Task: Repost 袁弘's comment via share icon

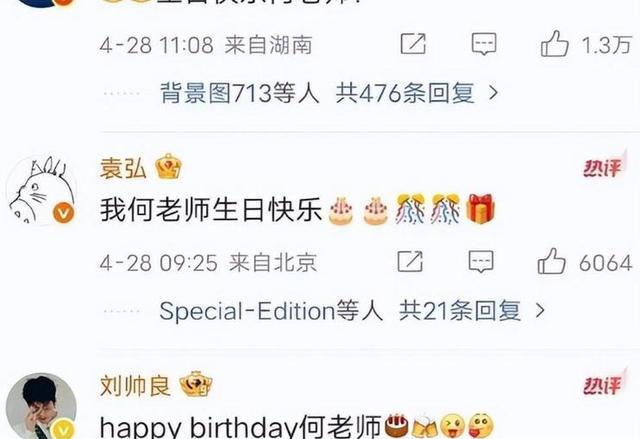Action: point(410,262)
